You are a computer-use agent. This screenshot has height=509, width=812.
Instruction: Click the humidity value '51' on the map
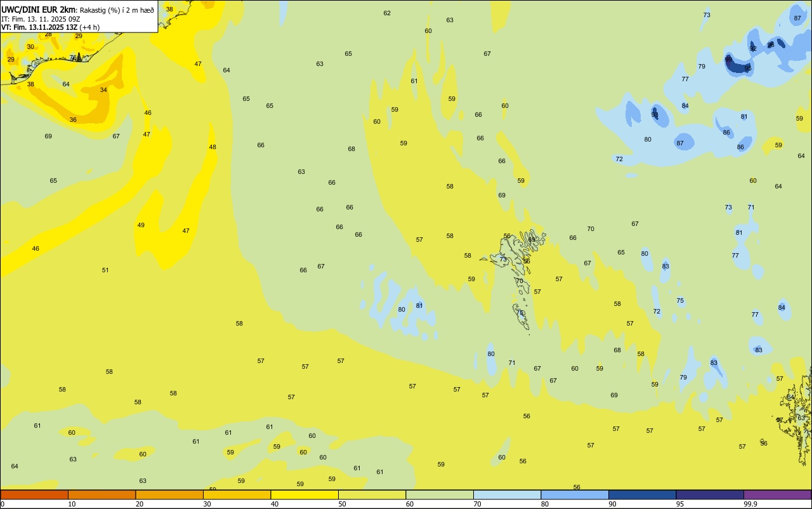coord(105,270)
